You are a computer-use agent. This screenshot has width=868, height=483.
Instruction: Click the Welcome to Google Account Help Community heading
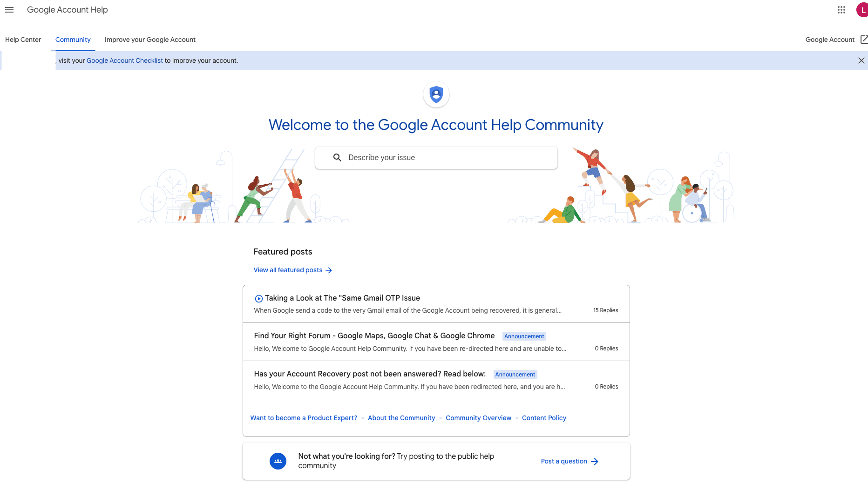click(436, 125)
